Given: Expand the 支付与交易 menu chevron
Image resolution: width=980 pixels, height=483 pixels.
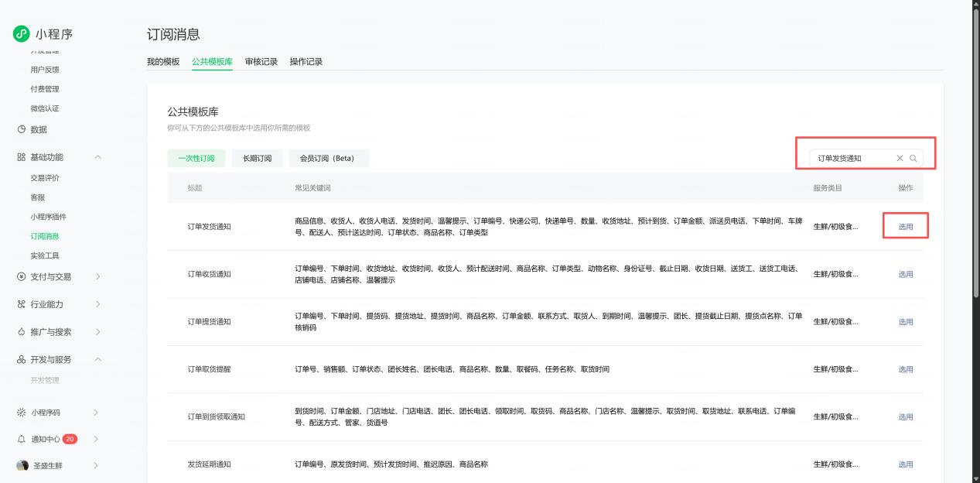Looking at the screenshot, I should tap(97, 276).
